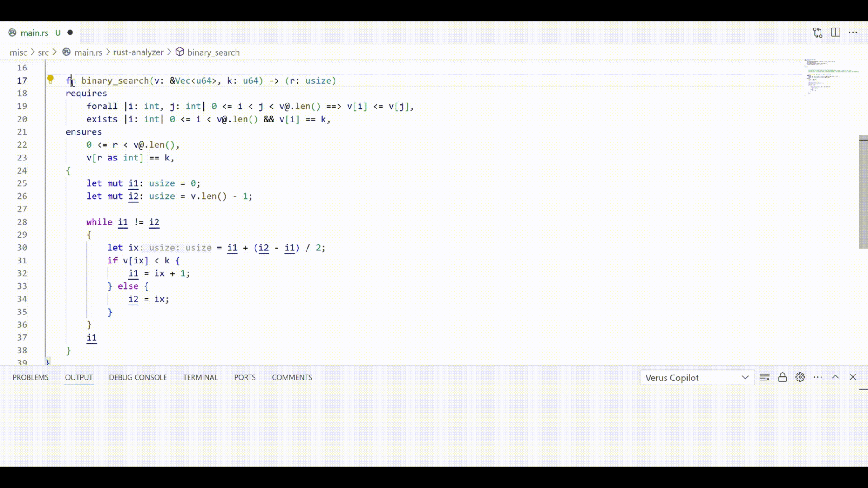Viewport: 868px width, 488px height.
Task: Close the bottom output panel
Action: [x=854, y=377]
